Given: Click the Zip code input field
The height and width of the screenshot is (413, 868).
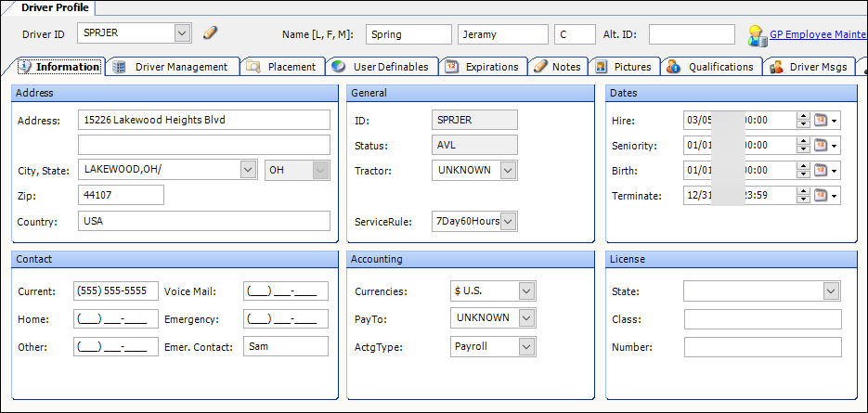Looking at the screenshot, I should click(121, 195).
